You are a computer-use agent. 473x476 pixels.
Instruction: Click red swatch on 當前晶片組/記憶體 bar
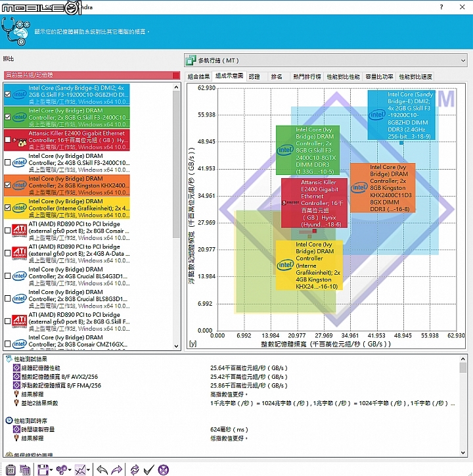click(176, 75)
